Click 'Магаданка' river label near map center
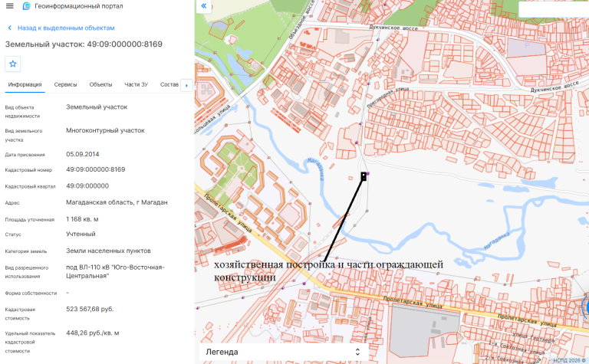Image resolution: width=589 pixels, height=364 pixels. (316, 169)
